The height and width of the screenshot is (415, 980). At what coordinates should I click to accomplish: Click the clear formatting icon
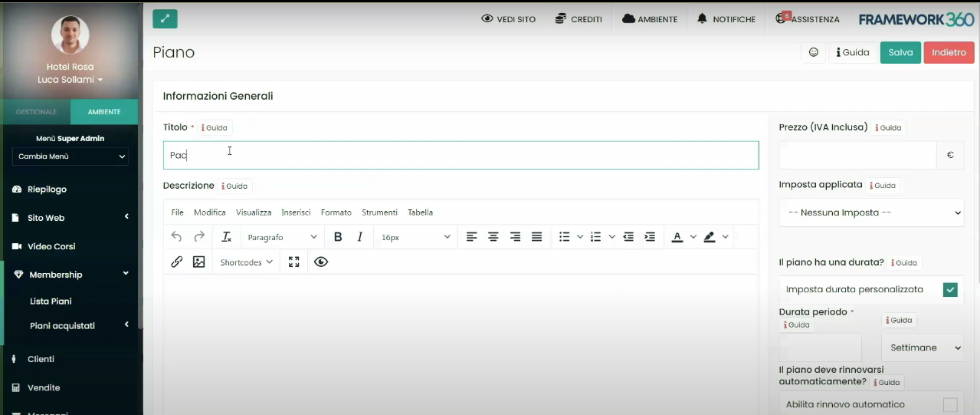[226, 237]
